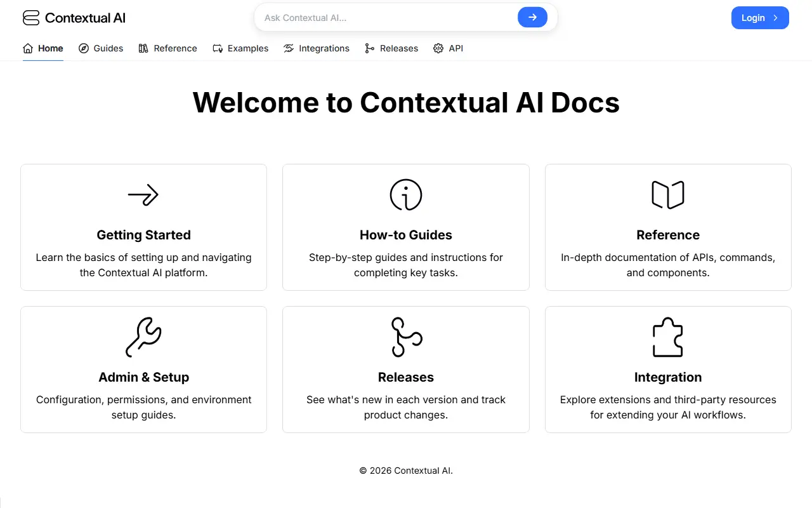Click the chevron inside the Login button
812x508 pixels.
tap(775, 18)
